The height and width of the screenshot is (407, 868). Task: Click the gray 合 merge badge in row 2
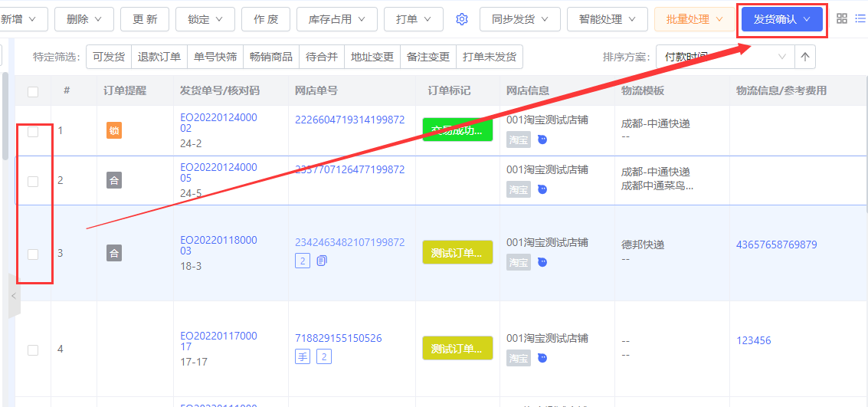click(x=114, y=180)
